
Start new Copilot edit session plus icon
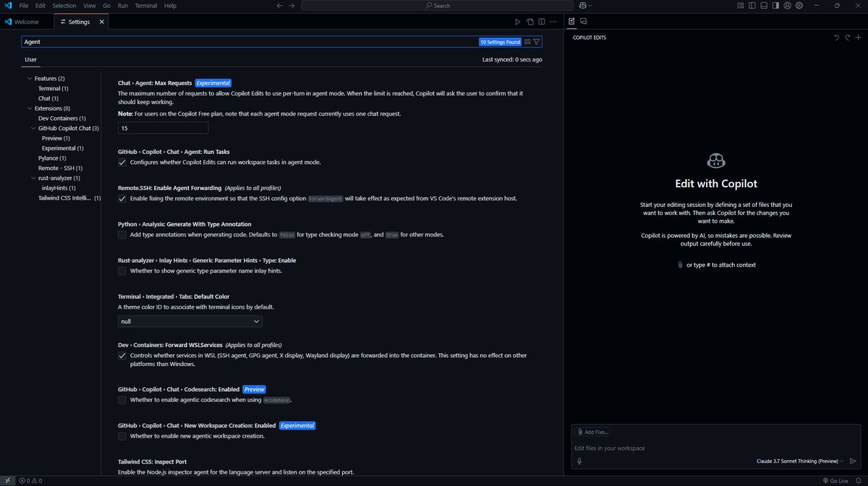pos(859,37)
